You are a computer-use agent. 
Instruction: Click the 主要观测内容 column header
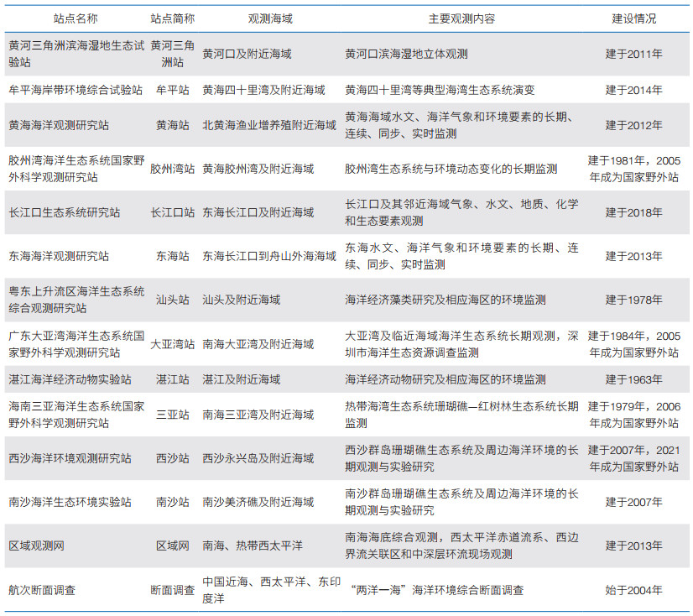[x=461, y=18]
